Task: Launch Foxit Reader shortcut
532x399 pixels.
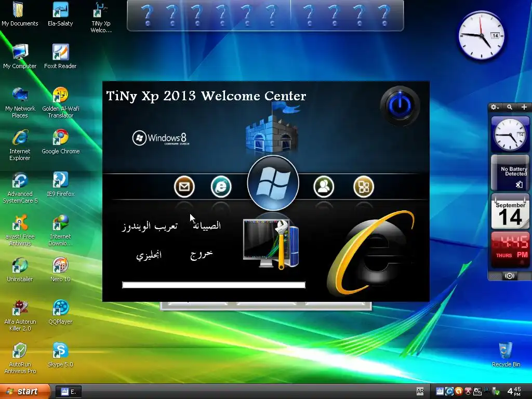Action: [60, 57]
